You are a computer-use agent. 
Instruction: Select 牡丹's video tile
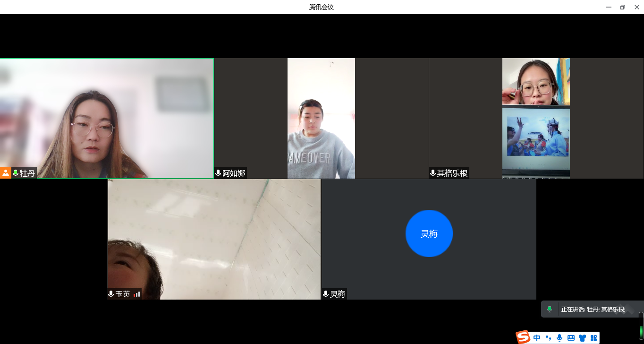pyautogui.click(x=107, y=118)
